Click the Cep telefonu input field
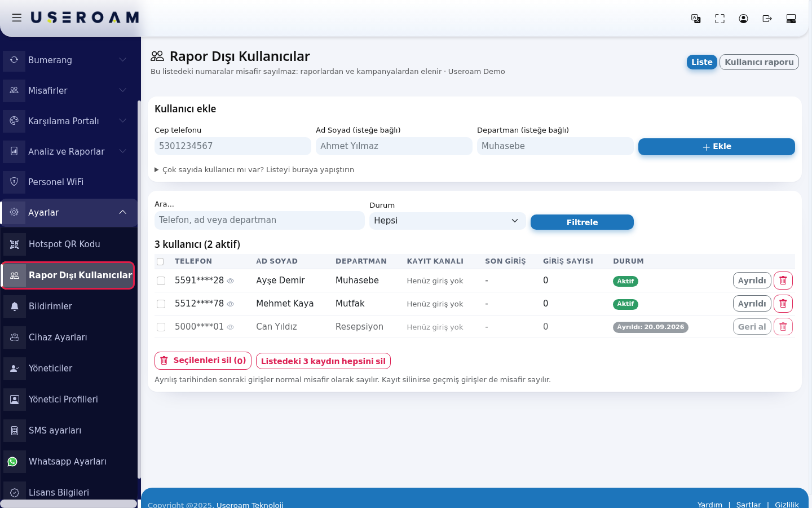Viewport: 812px width, 508px height. coord(233,146)
